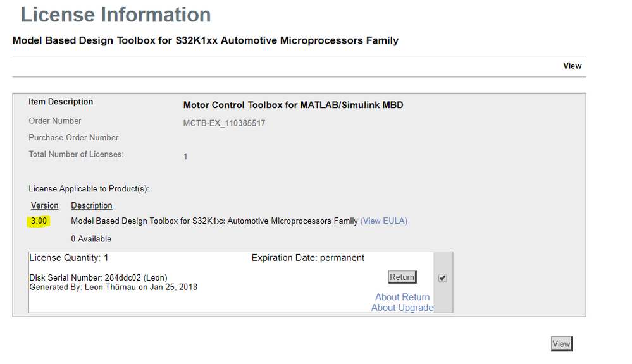
Task: Click the Motor Control Toolbox item description
Action: pos(293,105)
